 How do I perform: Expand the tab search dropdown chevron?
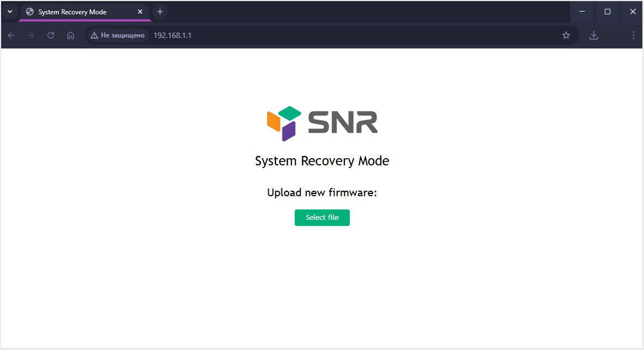(9, 12)
